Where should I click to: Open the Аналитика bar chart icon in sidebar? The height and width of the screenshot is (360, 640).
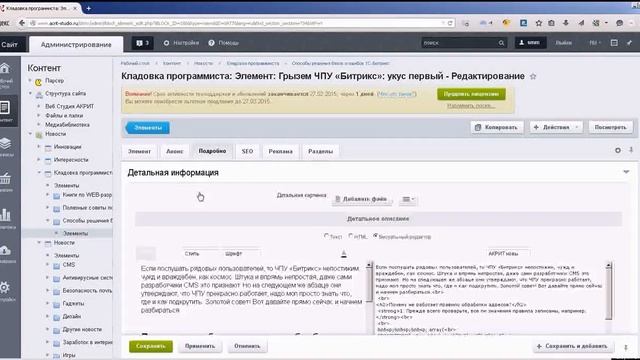[x=5, y=214]
